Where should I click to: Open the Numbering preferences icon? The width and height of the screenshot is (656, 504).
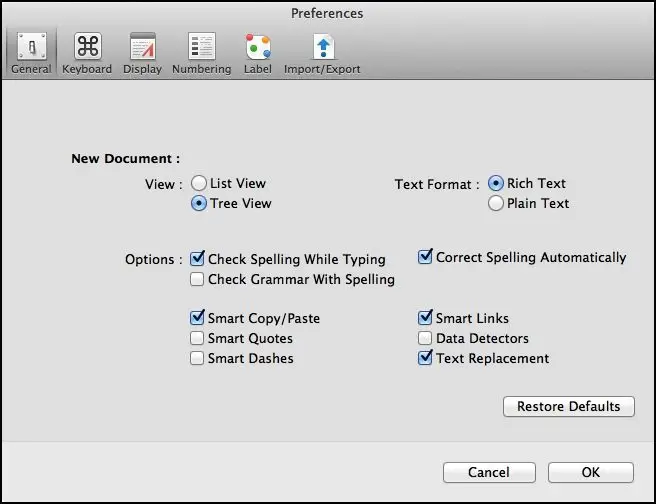coord(202,46)
